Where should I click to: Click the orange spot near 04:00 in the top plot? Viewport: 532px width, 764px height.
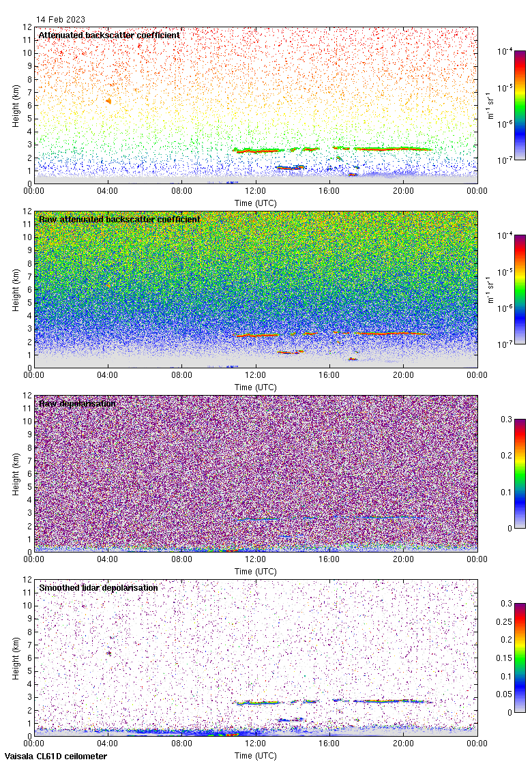pyautogui.click(x=108, y=101)
